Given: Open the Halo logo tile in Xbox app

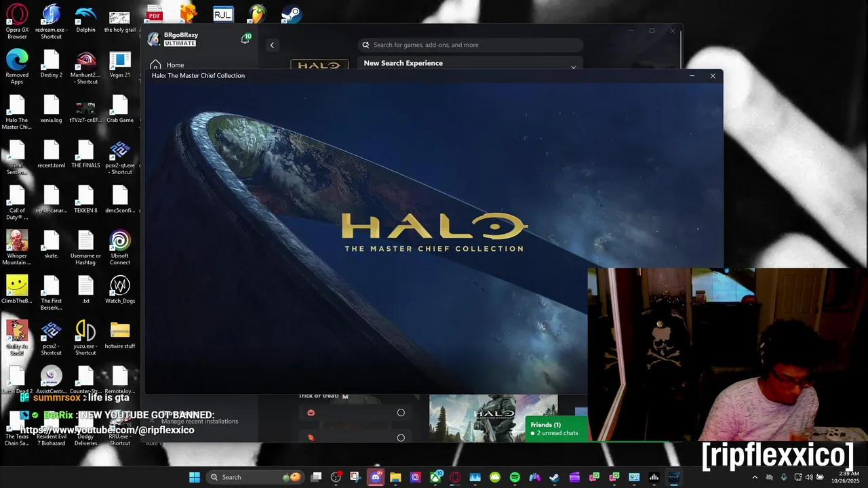Looking at the screenshot, I should [x=319, y=64].
